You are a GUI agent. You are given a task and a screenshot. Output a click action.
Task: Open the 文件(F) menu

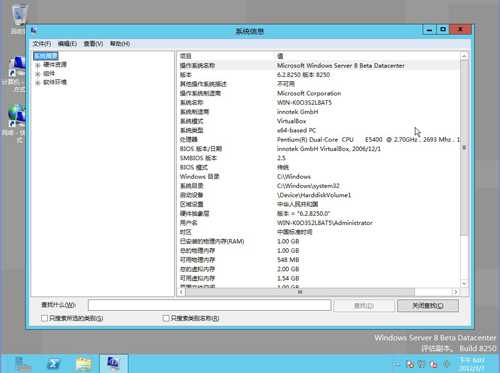42,44
